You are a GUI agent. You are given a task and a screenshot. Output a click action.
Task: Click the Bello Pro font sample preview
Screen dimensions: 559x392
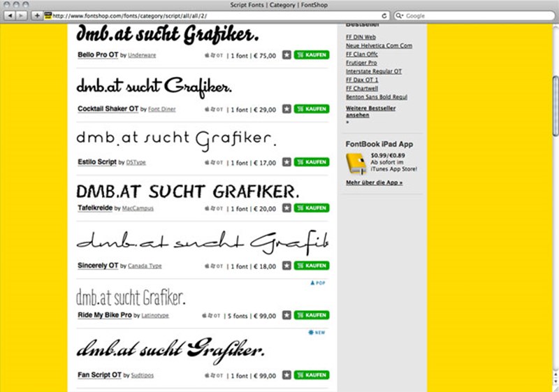click(168, 35)
